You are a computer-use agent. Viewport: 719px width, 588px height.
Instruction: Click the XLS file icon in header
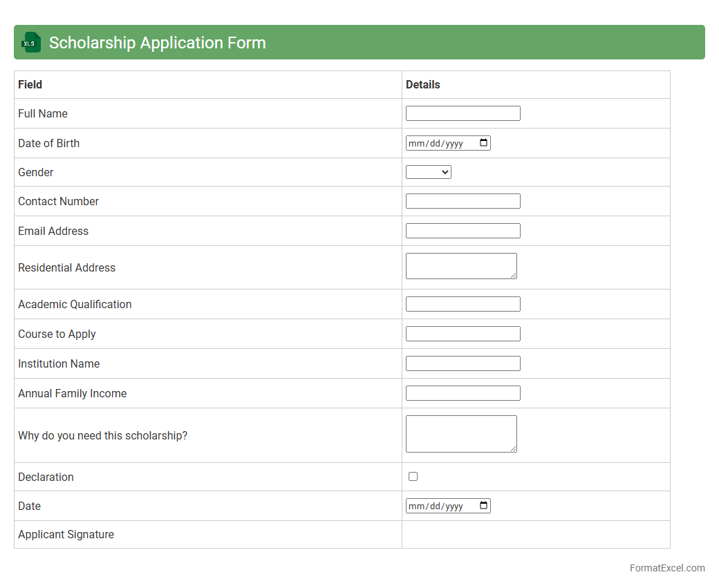tap(31, 42)
